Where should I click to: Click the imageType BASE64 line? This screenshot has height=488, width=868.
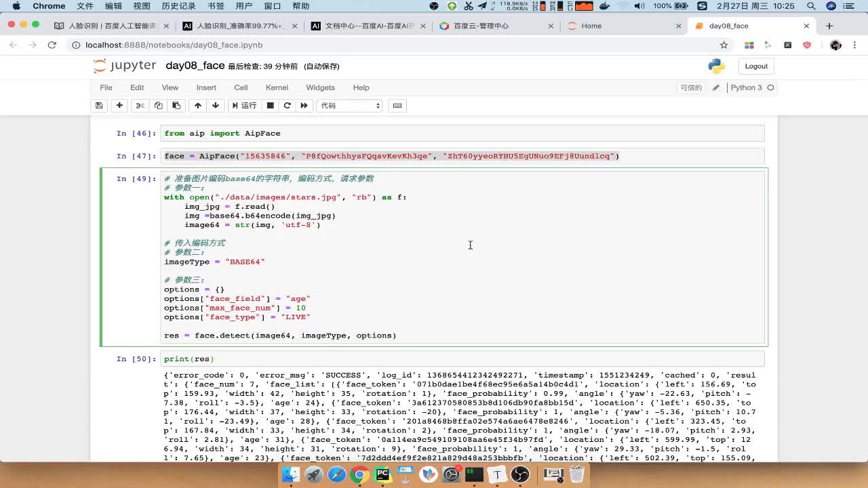pyautogui.click(x=214, y=262)
